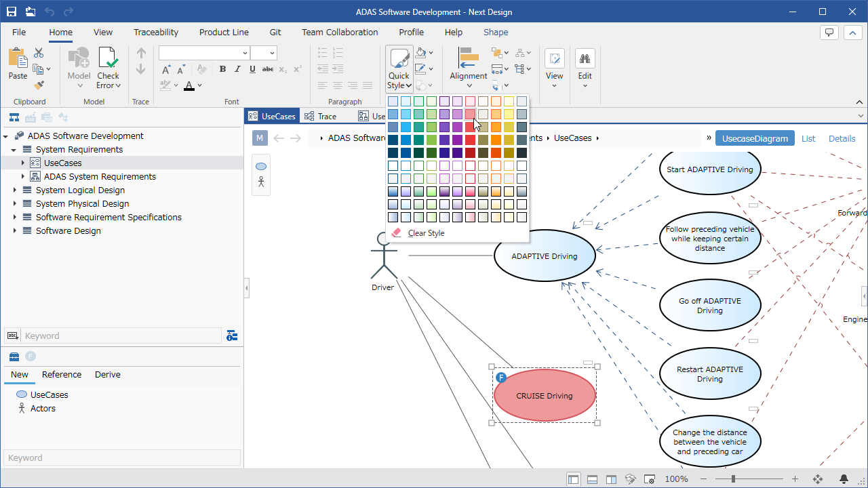Screen dimensions: 868x488
Task: Switch to List view link
Action: pos(808,138)
